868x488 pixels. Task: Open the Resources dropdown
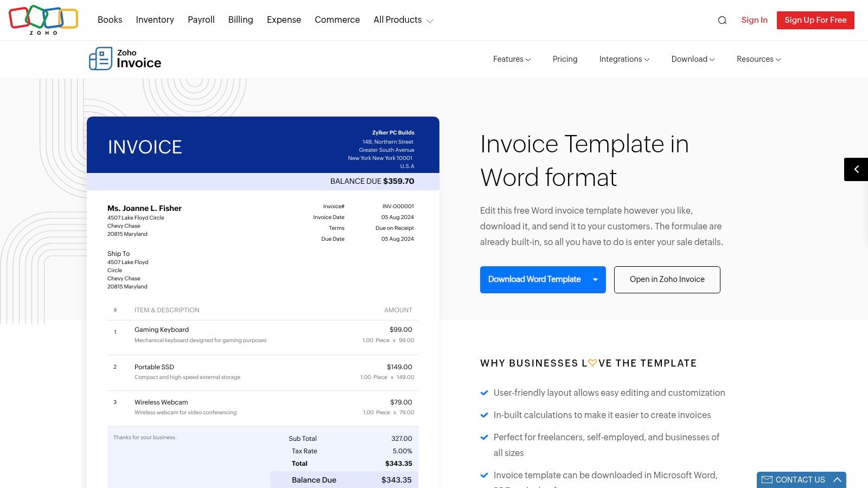pyautogui.click(x=758, y=59)
